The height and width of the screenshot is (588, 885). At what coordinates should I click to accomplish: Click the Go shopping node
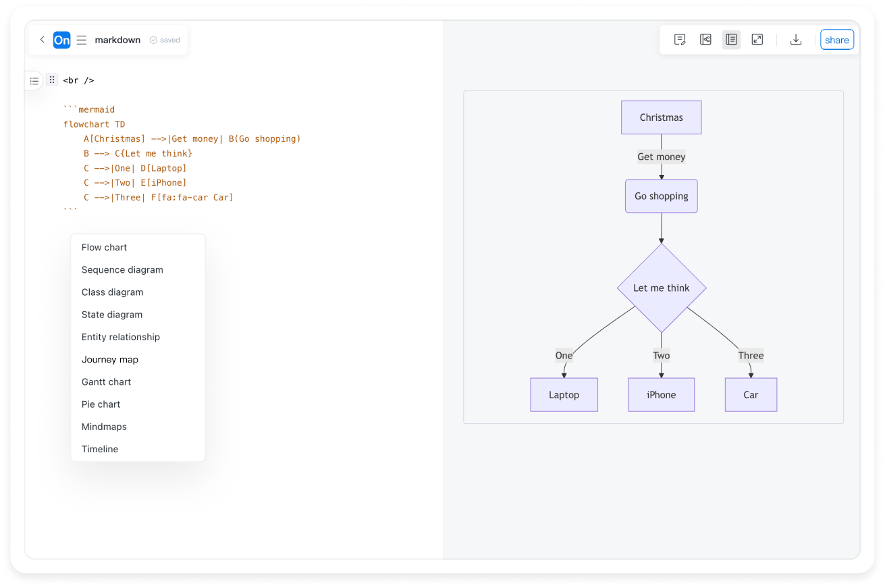coord(661,196)
